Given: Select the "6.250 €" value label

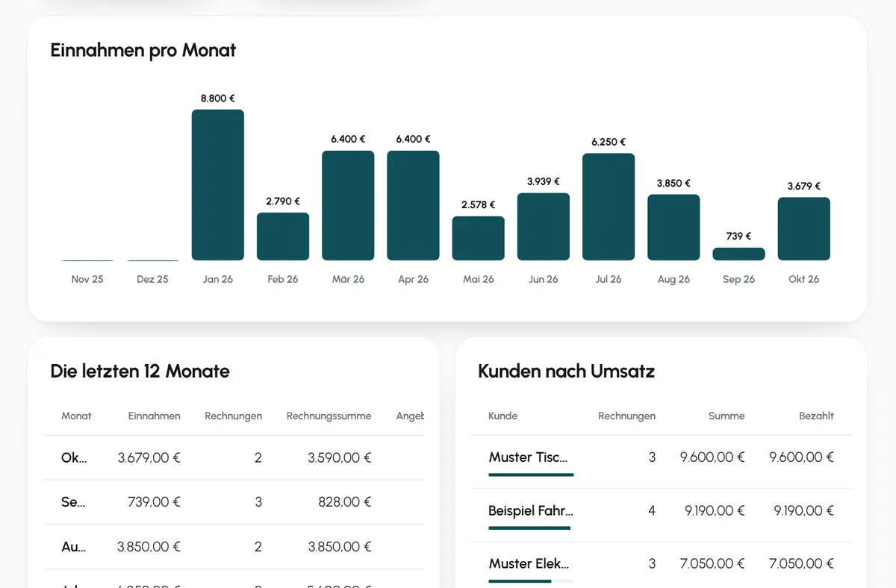Looking at the screenshot, I should 609,142.
